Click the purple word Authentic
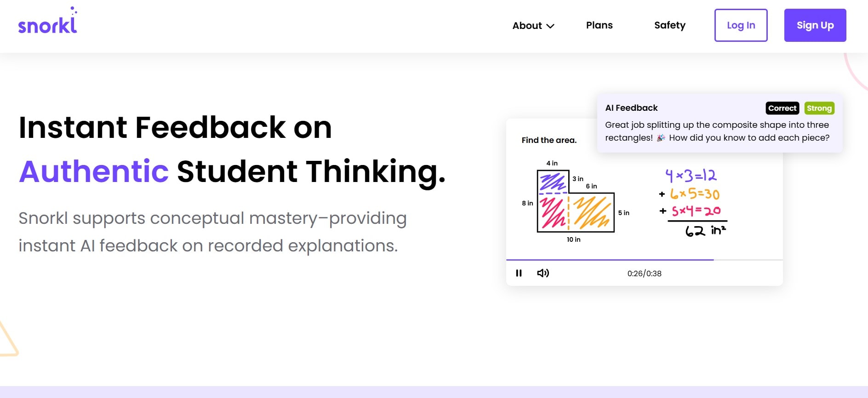The width and height of the screenshot is (868, 398). [x=94, y=171]
